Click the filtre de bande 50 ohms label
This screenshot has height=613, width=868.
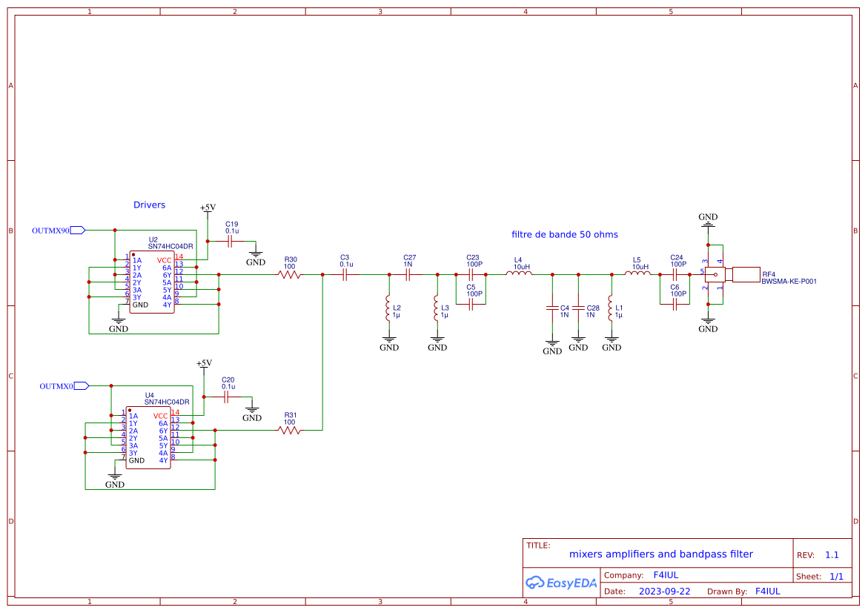pos(566,234)
